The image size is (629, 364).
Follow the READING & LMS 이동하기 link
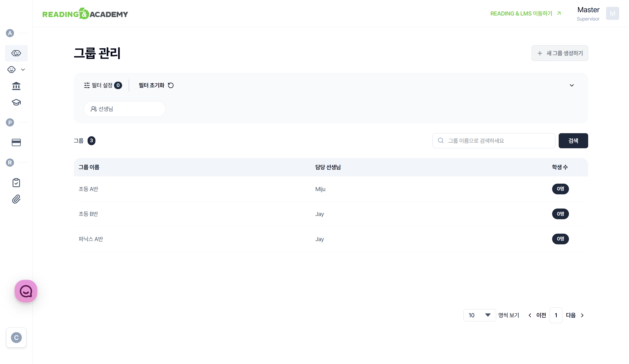525,14
